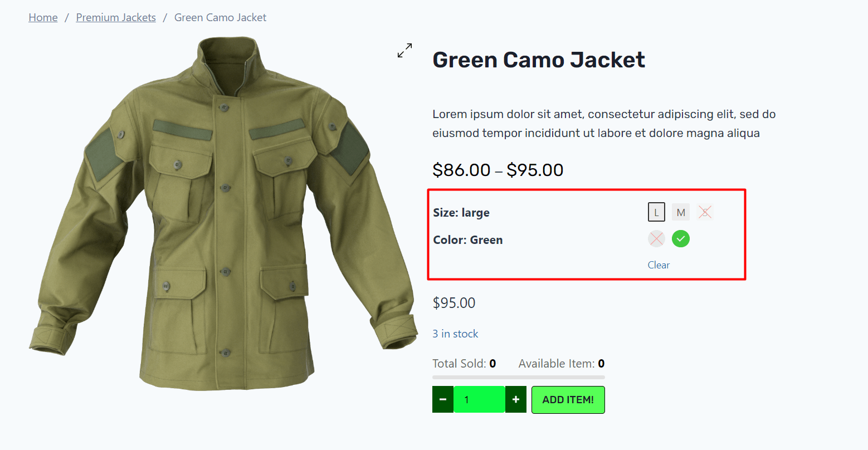Click the crossed-out unavailable size swatch
The height and width of the screenshot is (450, 868).
[705, 212]
